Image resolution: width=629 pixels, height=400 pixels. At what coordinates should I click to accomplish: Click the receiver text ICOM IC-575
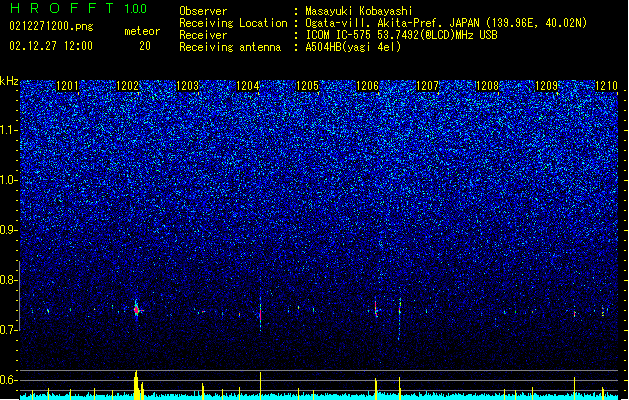[x=339, y=35]
